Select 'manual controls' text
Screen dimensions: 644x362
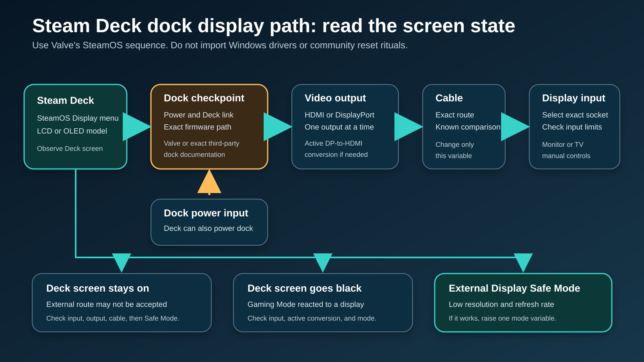pos(566,156)
